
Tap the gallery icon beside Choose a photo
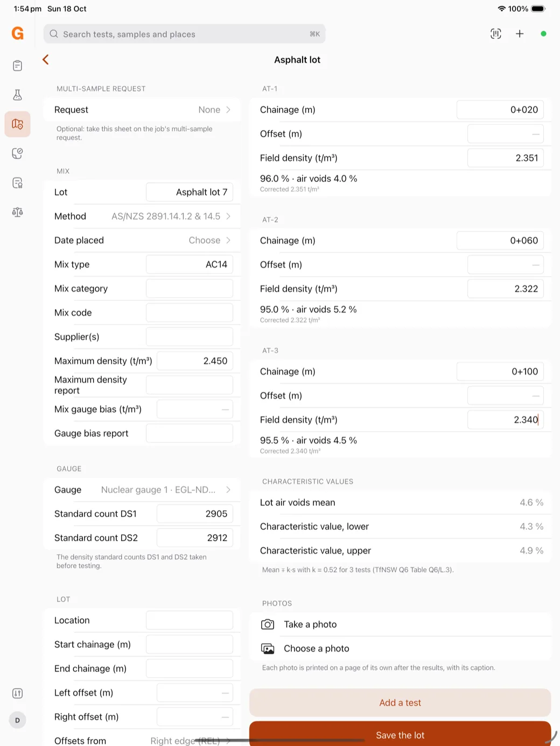[268, 649]
